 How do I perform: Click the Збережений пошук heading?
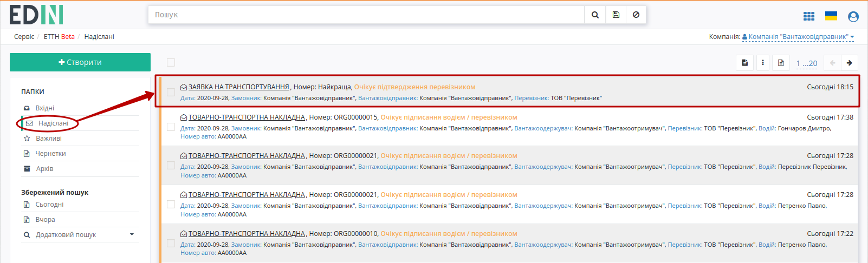pos(55,193)
